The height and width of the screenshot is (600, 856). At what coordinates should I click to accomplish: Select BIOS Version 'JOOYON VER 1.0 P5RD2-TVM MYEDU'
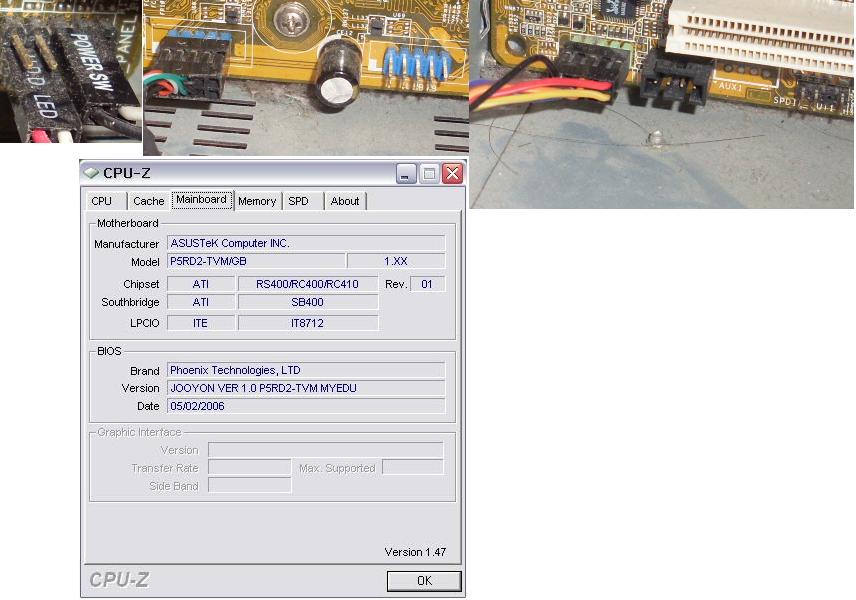pyautogui.click(x=306, y=388)
